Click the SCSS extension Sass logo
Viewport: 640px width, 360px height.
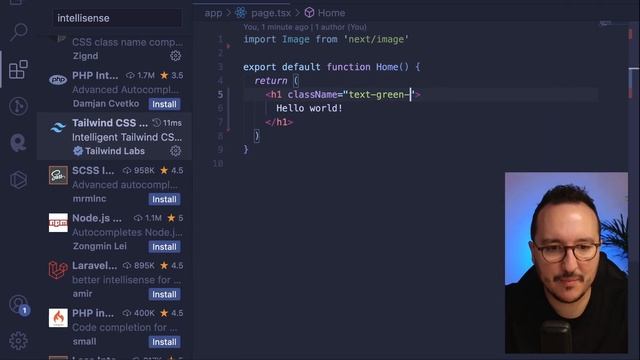click(x=58, y=175)
